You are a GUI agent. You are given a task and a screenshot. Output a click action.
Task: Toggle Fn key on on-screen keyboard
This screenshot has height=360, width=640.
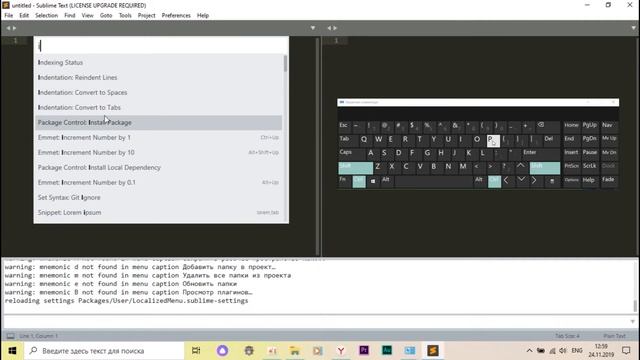coord(344,181)
